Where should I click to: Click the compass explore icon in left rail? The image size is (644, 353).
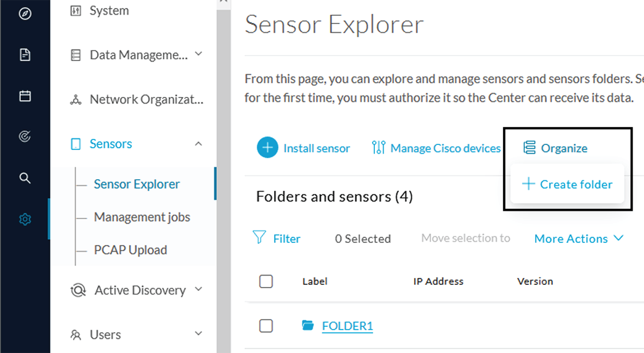(x=25, y=14)
